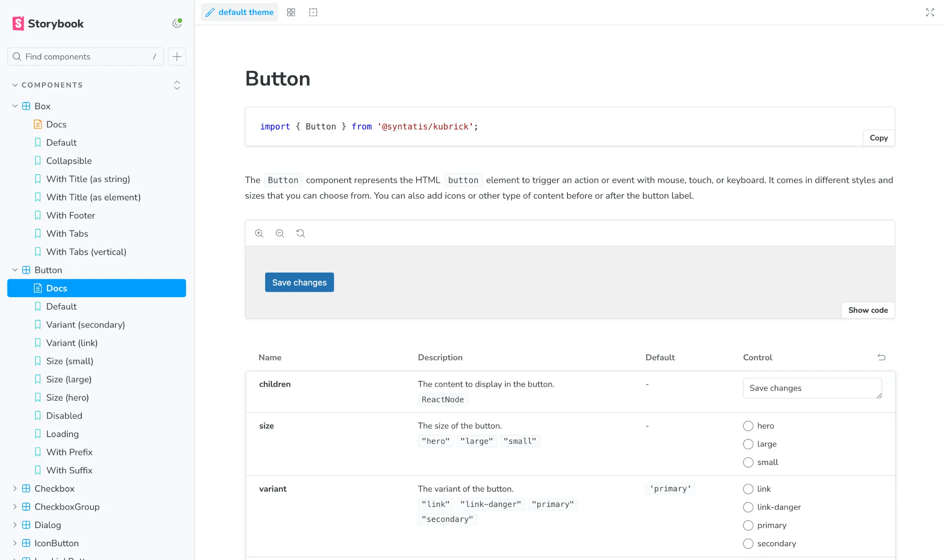Click the reset controls icon button
Image resolution: width=945 pixels, height=560 pixels.
tap(881, 357)
